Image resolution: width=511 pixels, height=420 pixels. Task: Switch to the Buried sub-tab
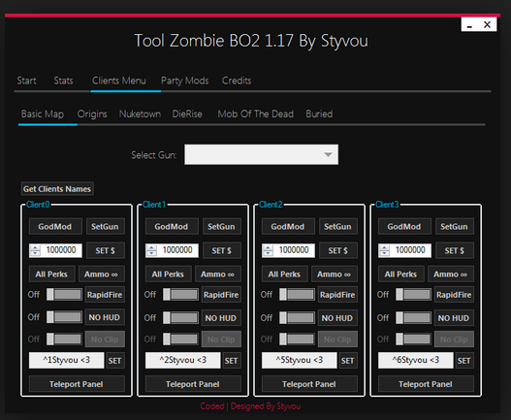point(319,114)
